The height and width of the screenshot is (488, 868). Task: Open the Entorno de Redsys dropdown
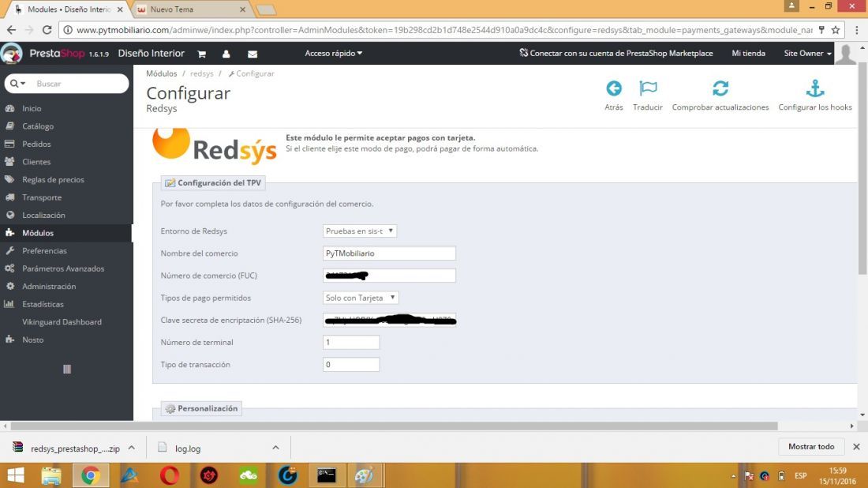point(360,231)
